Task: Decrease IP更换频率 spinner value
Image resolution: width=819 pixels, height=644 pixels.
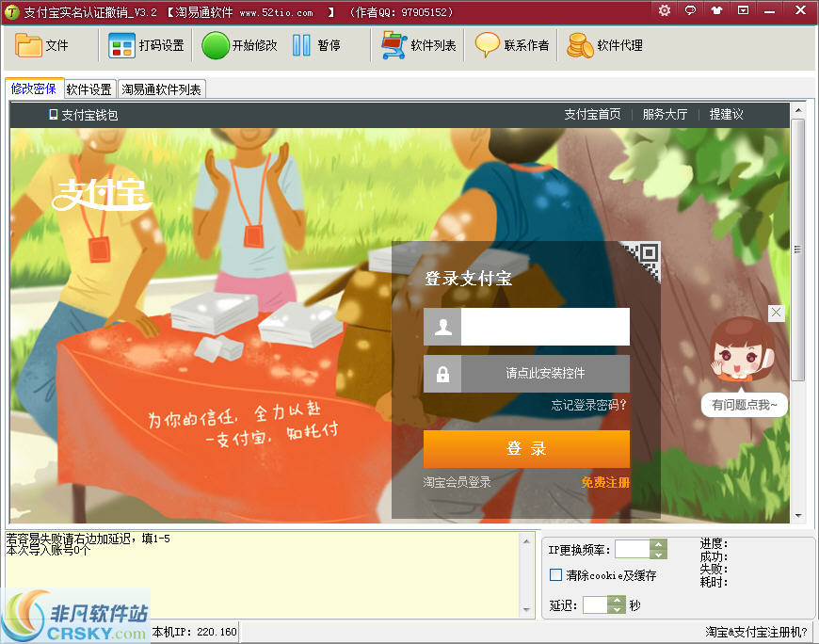Action: 658,555
